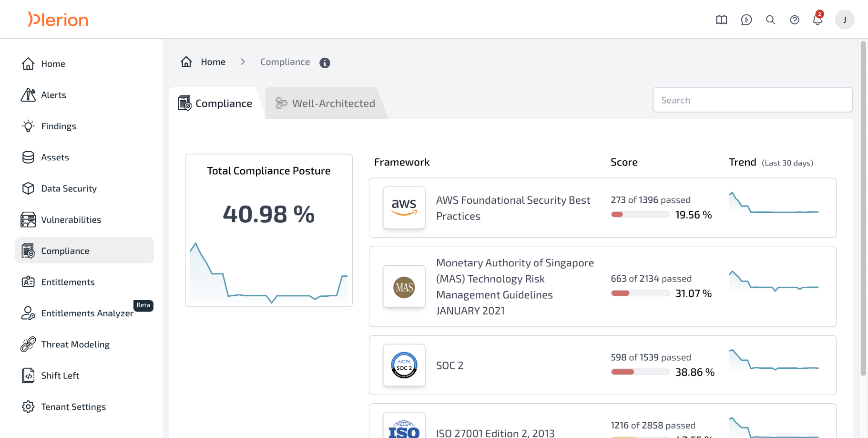Click the Compliance breadcrumb text
Image resolution: width=868 pixels, height=438 pixels.
tap(285, 62)
